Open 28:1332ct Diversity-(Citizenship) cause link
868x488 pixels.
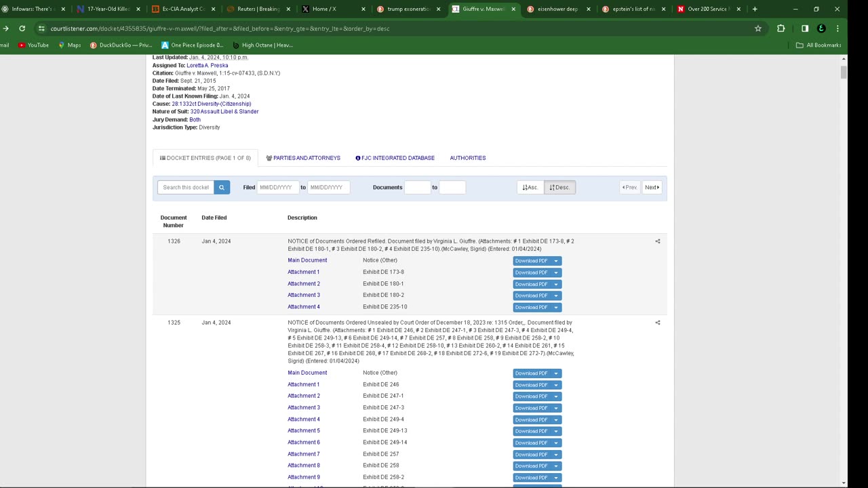212,104
